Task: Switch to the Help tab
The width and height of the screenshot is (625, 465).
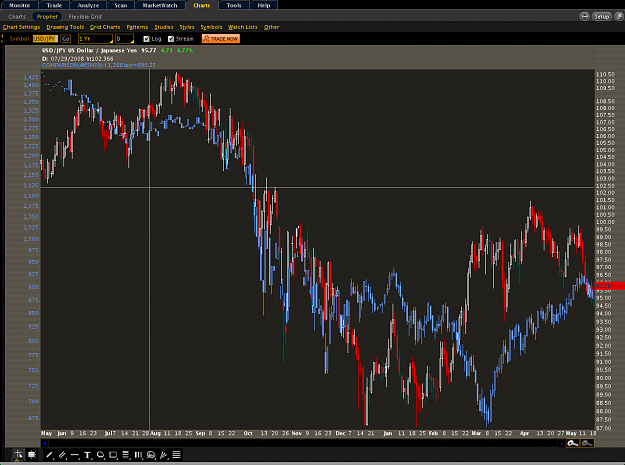Action: [263, 5]
